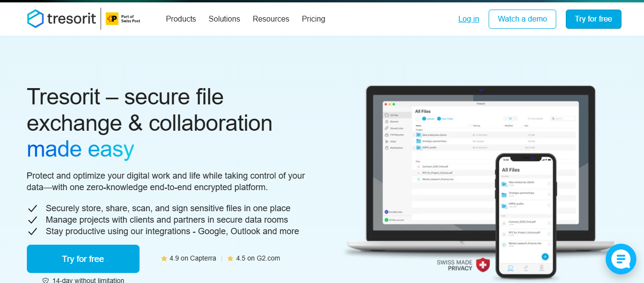Image resolution: width=644 pixels, height=283 pixels.
Task: Expand KMPG_audits folder in the laptop mockup
Action: coord(414,147)
